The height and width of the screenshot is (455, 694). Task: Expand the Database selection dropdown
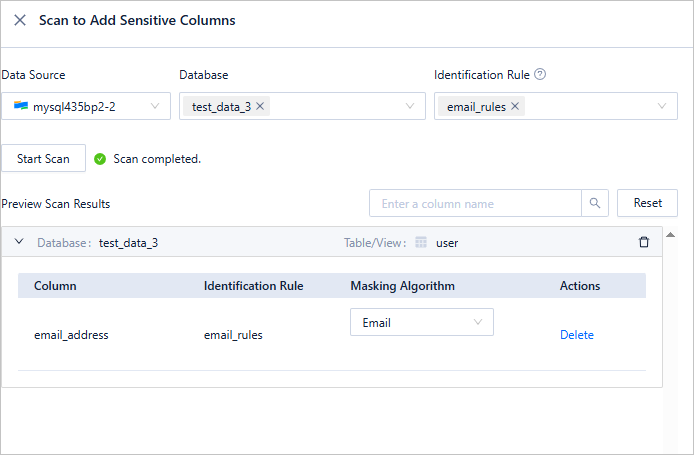[x=410, y=106]
